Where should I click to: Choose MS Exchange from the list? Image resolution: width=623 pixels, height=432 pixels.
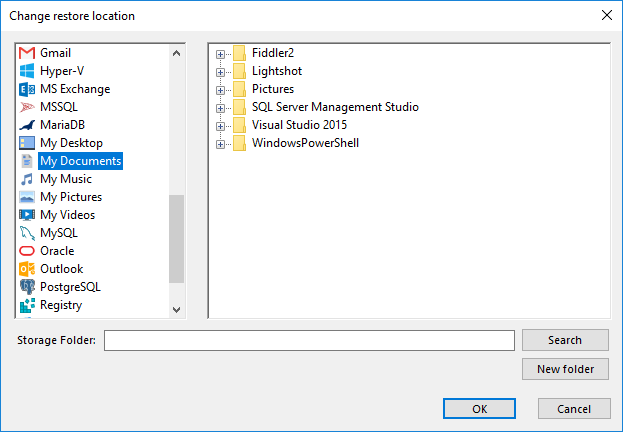tap(75, 89)
